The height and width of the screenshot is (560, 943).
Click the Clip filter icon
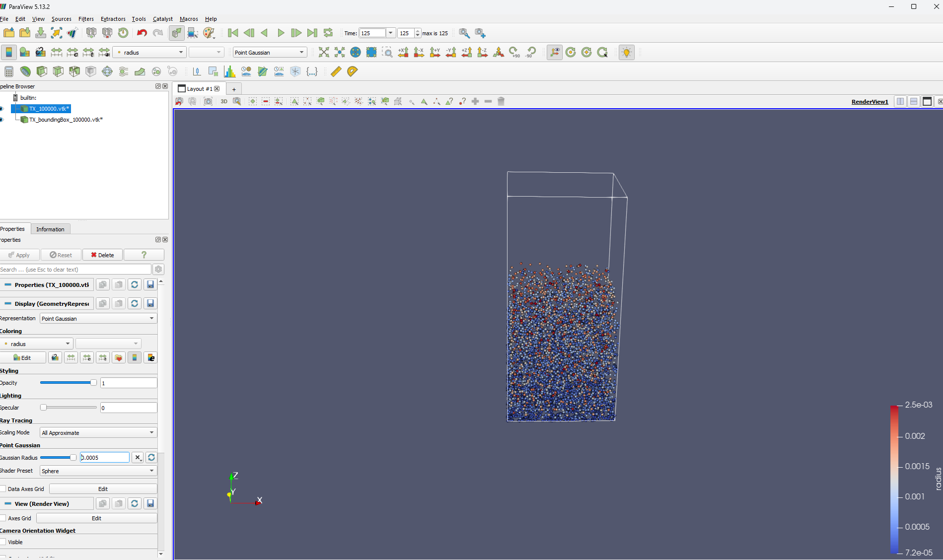point(42,71)
